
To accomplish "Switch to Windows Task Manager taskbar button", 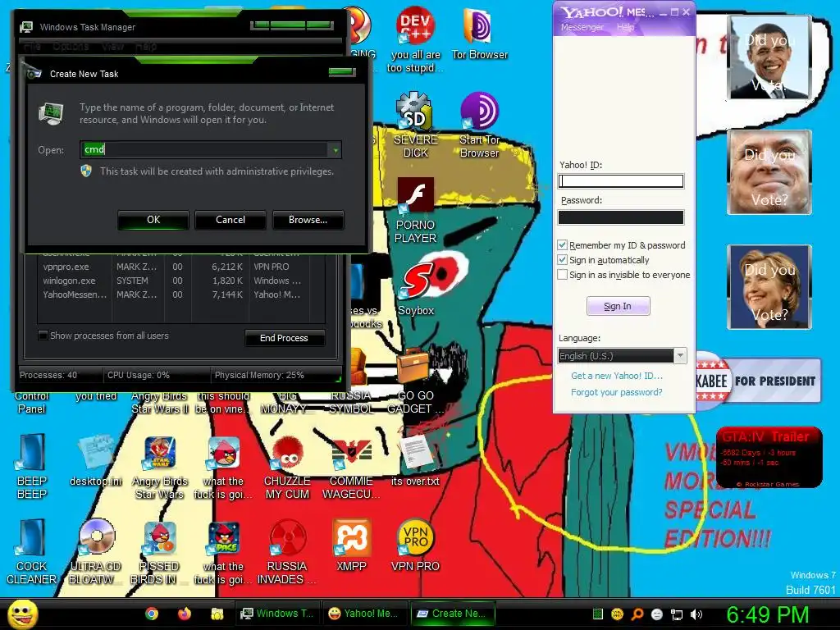I will tap(277, 614).
